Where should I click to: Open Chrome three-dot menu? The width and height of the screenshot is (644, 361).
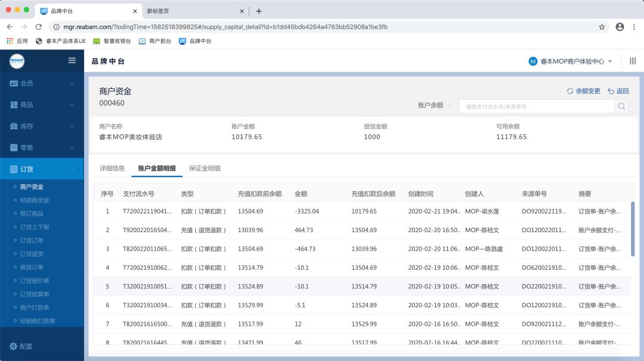click(x=634, y=27)
